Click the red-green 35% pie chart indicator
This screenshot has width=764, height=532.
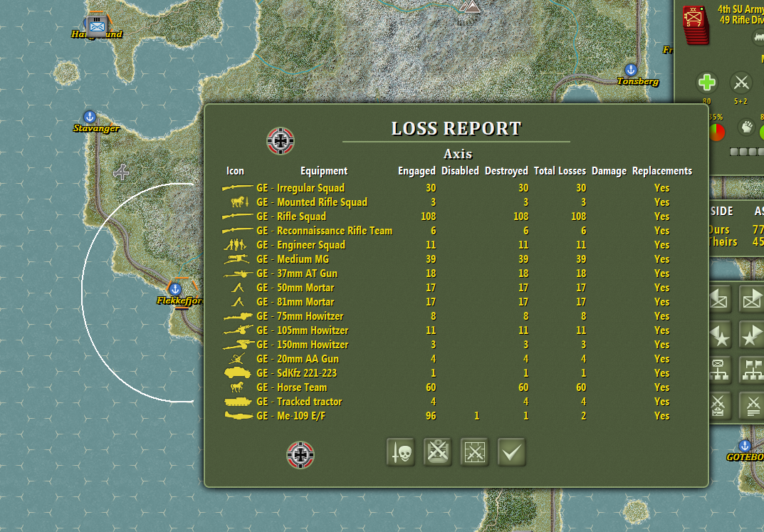(717, 132)
